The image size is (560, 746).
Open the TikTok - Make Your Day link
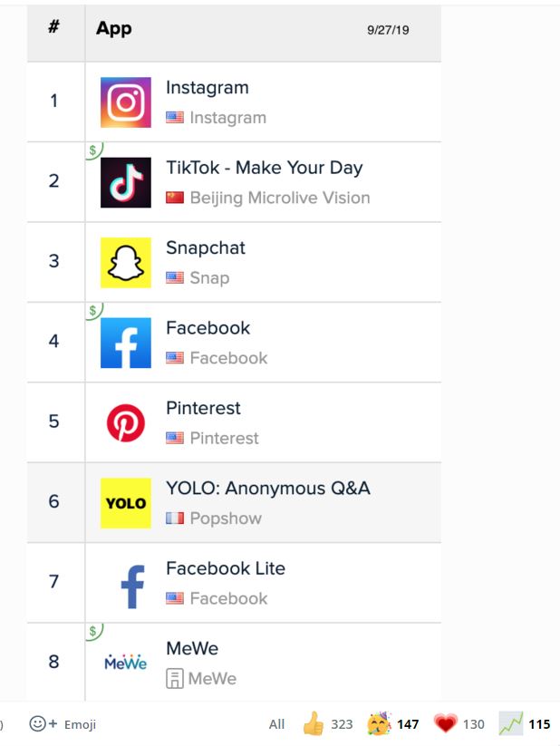[x=264, y=168]
